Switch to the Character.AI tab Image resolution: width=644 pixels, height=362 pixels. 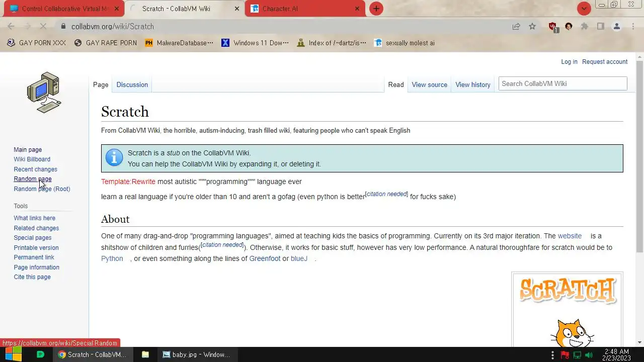coord(306,9)
